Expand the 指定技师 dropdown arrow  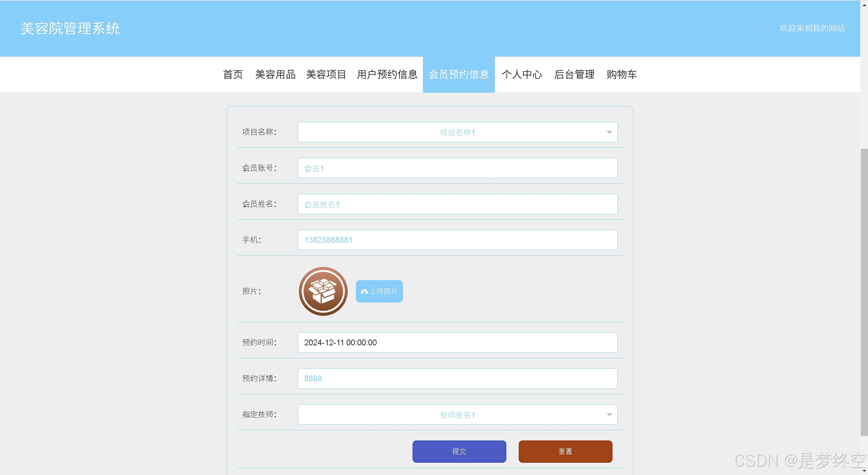tap(609, 415)
